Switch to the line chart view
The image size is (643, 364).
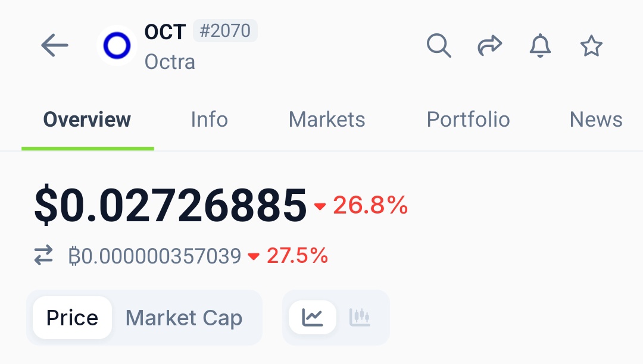coord(313,318)
